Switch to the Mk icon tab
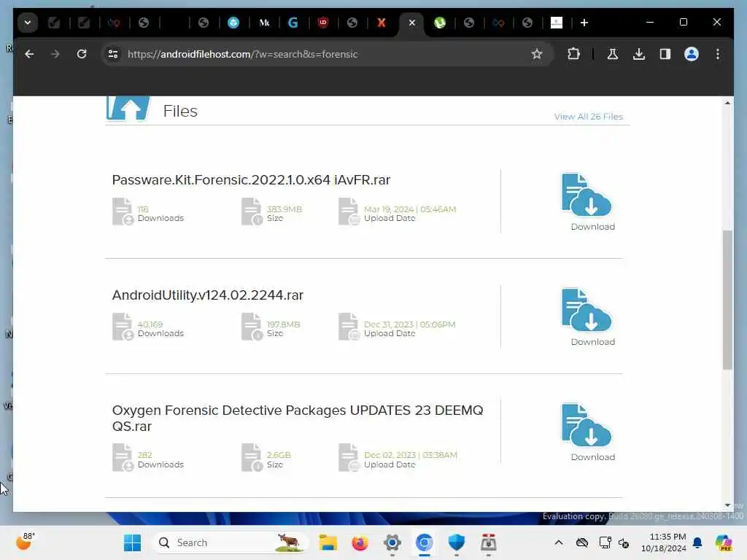The height and width of the screenshot is (560, 747). tap(264, 23)
